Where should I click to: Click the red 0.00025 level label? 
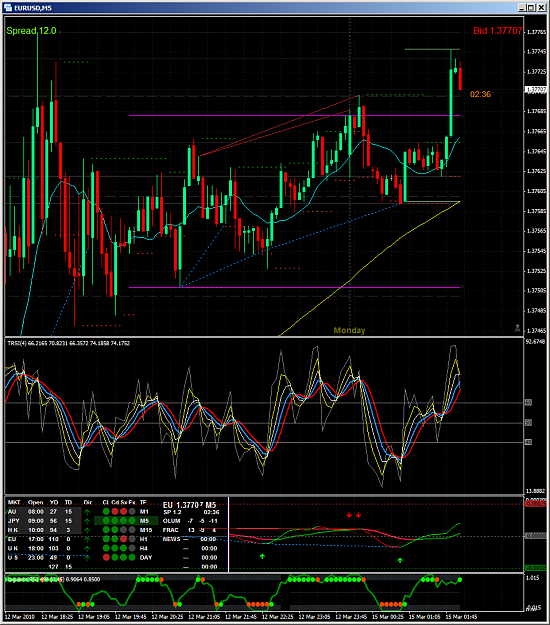[536, 504]
